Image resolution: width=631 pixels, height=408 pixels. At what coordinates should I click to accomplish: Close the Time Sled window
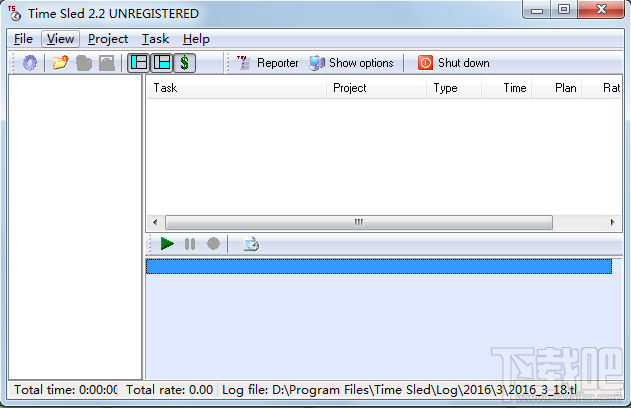pos(601,10)
